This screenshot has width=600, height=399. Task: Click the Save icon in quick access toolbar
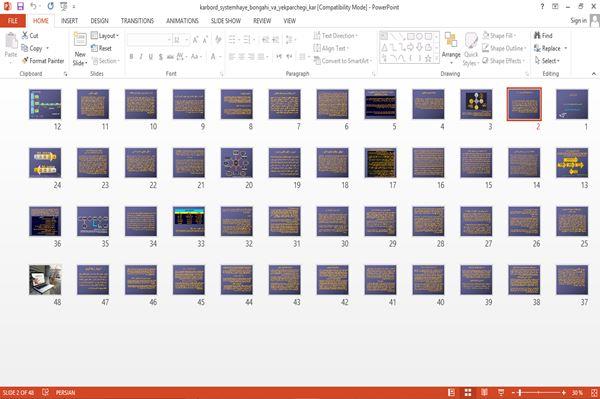coord(20,6)
